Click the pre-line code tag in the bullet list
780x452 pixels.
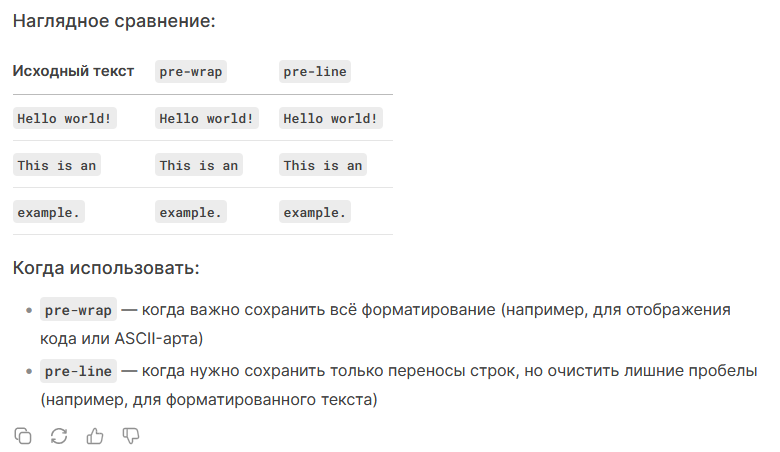pyautogui.click(x=78, y=371)
